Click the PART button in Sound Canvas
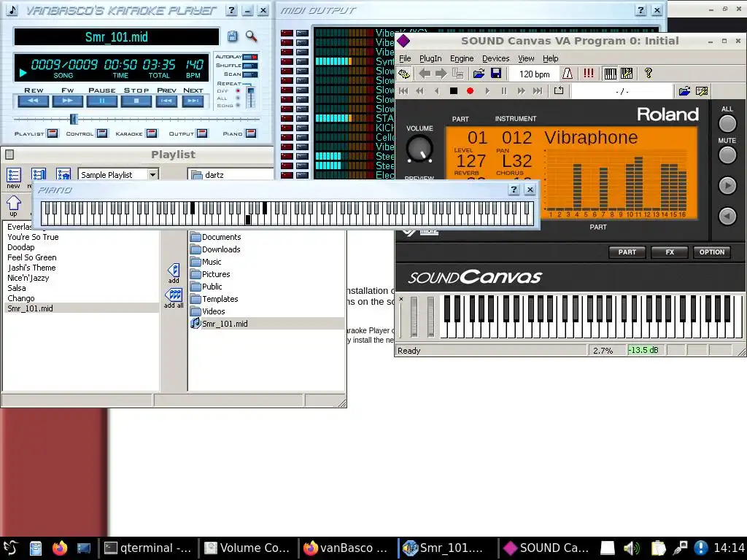The height and width of the screenshot is (560, 747). [627, 252]
